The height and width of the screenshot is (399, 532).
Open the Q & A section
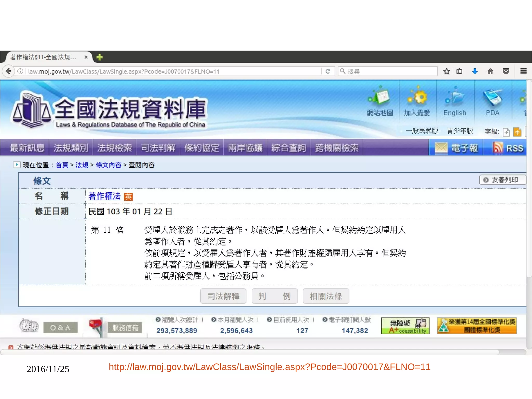(60, 328)
